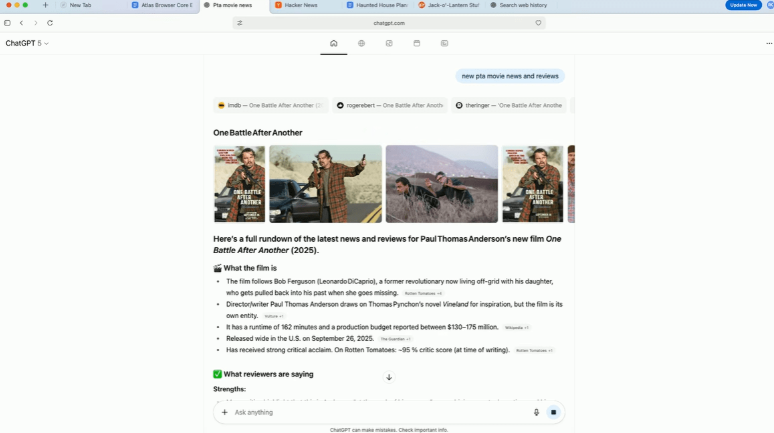This screenshot has width=774, height=433.
Task: Expand the ChatGPT 5 model selector
Action: click(27, 43)
